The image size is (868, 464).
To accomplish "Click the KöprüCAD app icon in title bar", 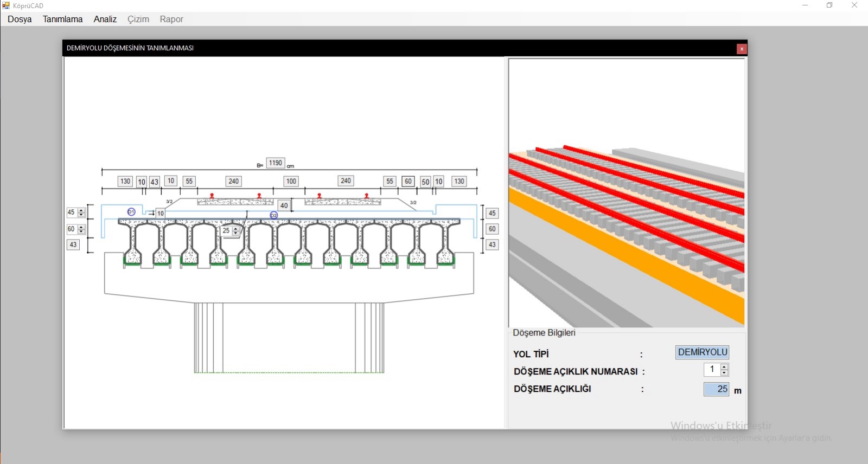I will (x=6, y=5).
